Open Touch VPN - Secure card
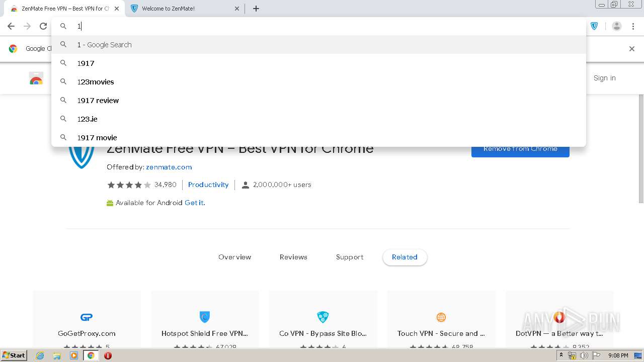 [441, 319]
